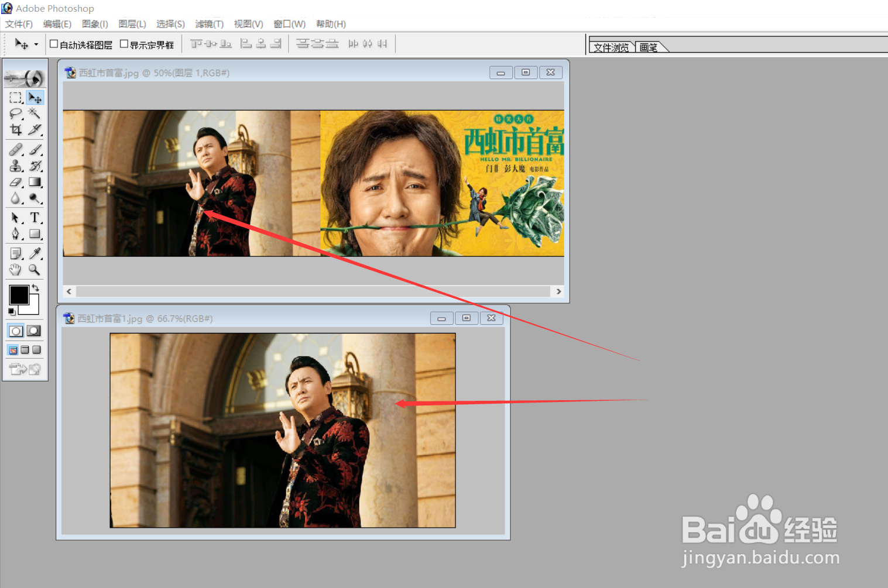The height and width of the screenshot is (588, 888).
Task: Select the Blur tool
Action: pos(16,198)
